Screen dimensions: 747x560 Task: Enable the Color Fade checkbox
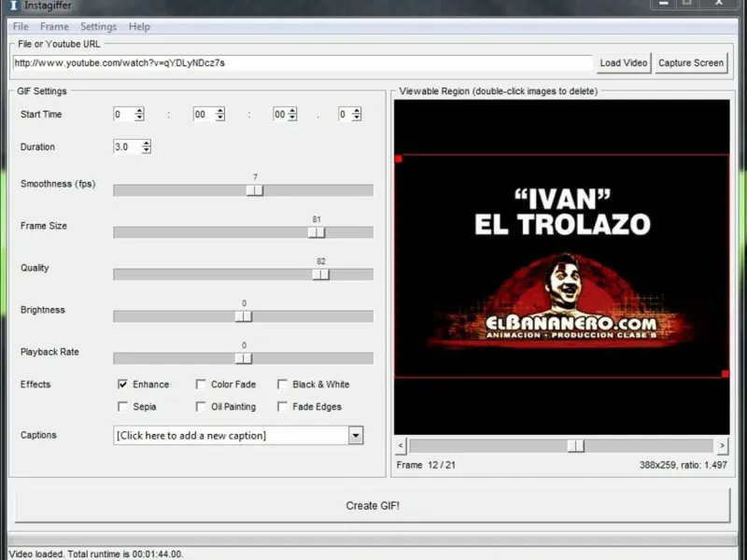201,385
